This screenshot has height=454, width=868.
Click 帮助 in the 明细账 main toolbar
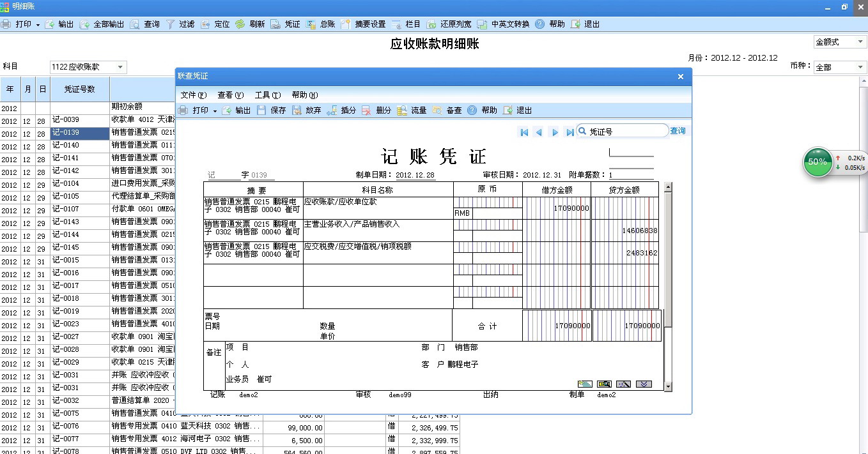click(550, 24)
